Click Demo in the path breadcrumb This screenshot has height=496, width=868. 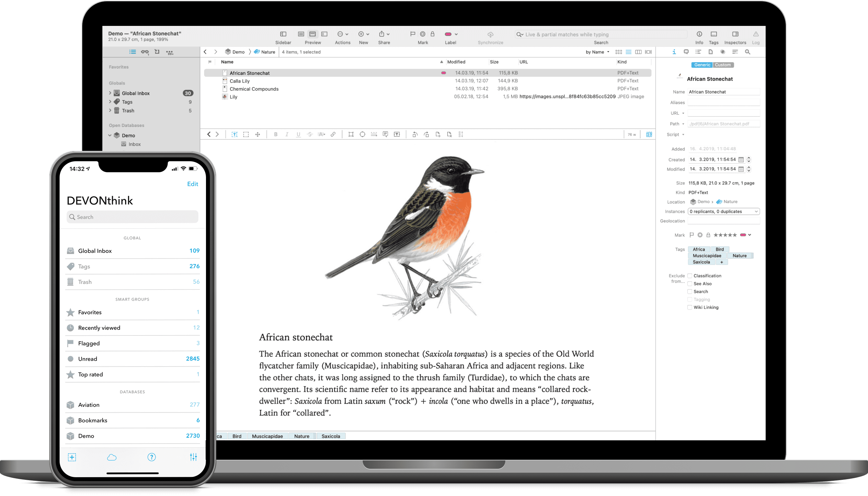click(234, 52)
